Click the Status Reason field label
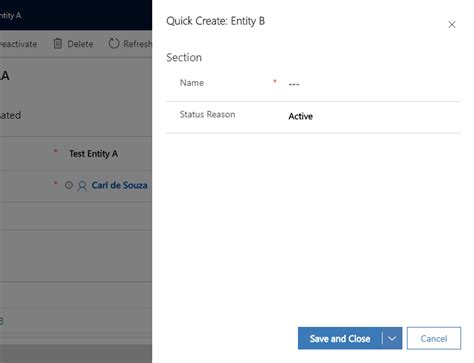 click(207, 115)
